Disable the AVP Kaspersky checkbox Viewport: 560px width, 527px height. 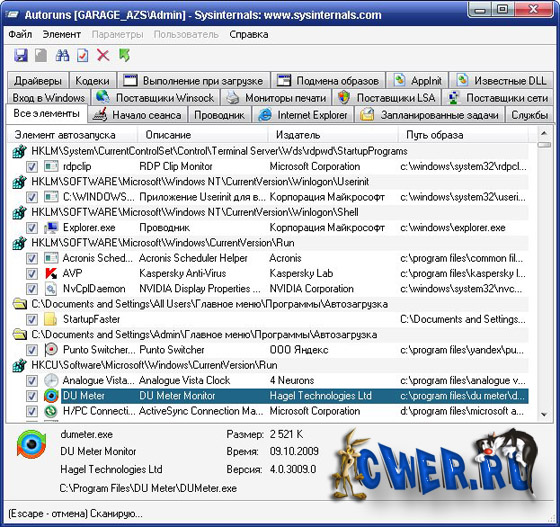32,273
